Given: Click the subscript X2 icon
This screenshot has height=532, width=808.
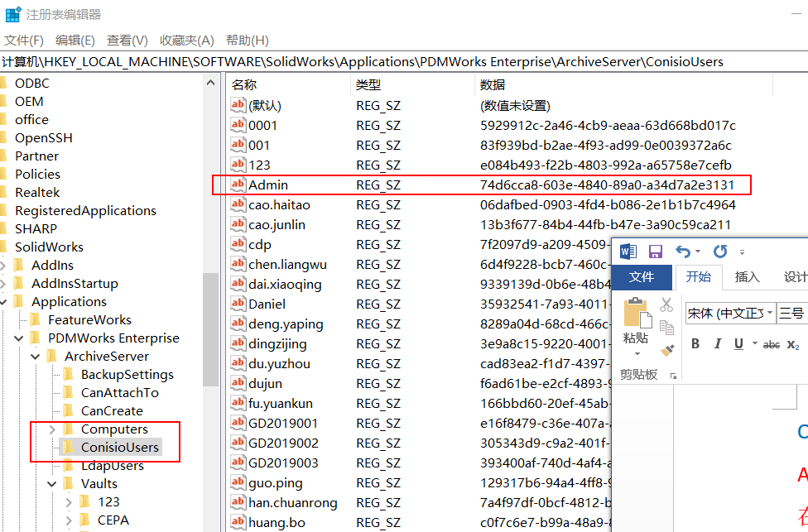Looking at the screenshot, I should [793, 345].
